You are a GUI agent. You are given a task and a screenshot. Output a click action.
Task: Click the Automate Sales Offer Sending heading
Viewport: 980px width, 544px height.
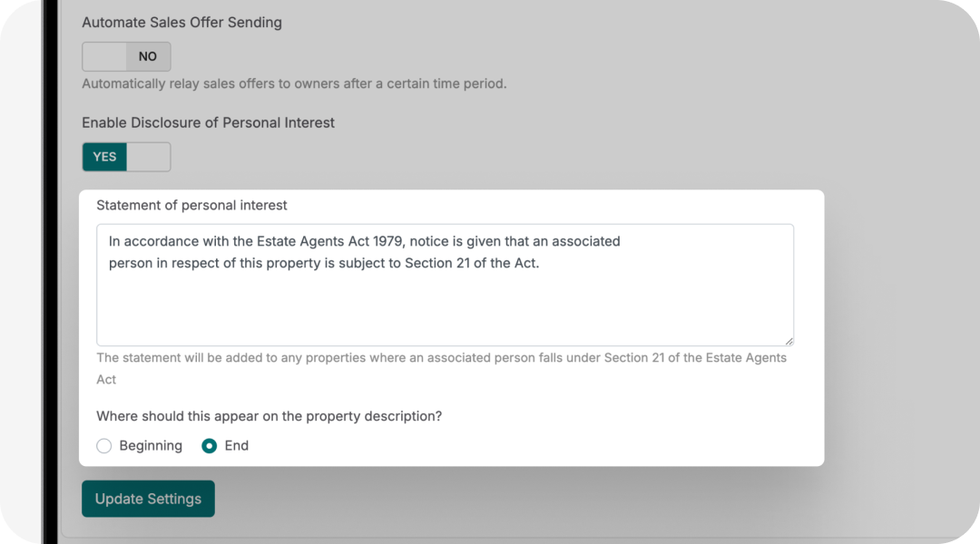(181, 22)
